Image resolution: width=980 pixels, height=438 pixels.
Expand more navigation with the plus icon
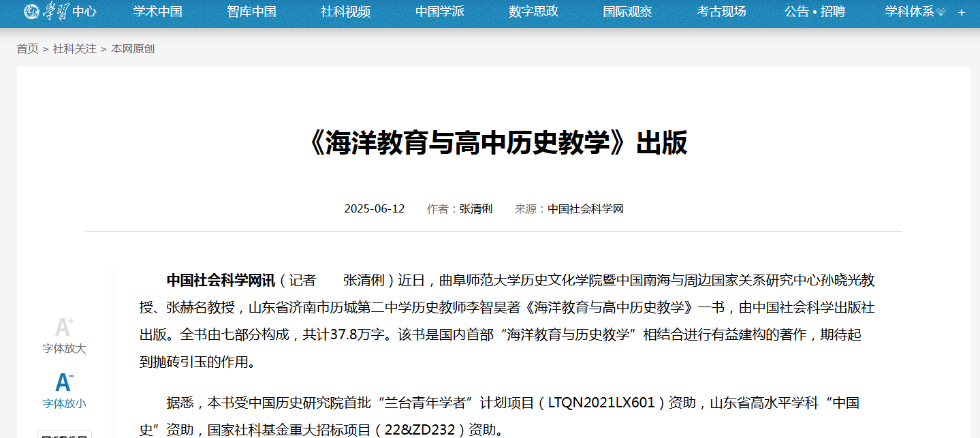coord(962,12)
